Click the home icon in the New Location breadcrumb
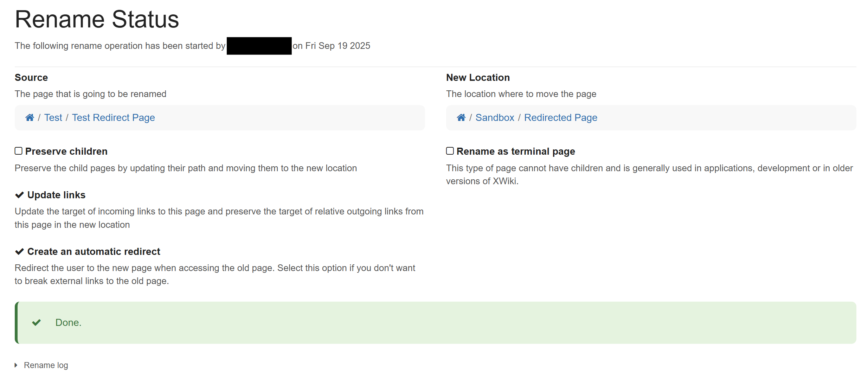 coord(461,117)
